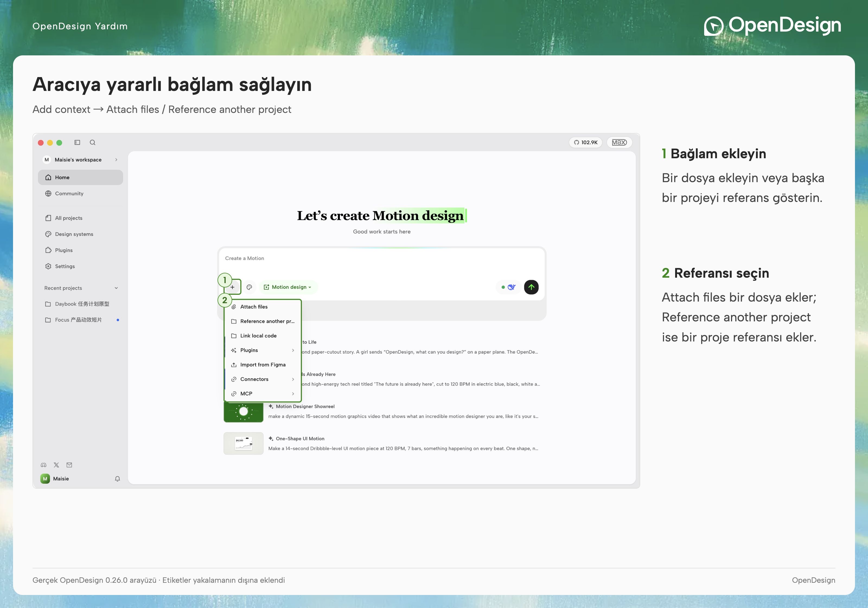Select the One-Shape UI Motion title
This screenshot has height=608, width=868.
(x=300, y=439)
